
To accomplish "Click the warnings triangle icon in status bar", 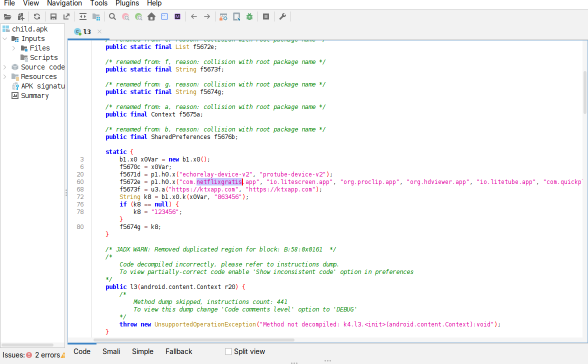I will pos(63,355).
